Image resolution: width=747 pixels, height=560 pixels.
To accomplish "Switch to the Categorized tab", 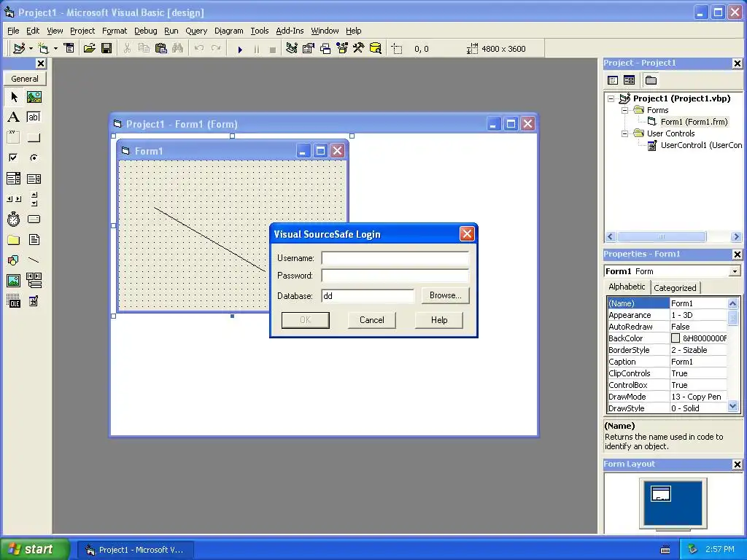I will click(675, 288).
